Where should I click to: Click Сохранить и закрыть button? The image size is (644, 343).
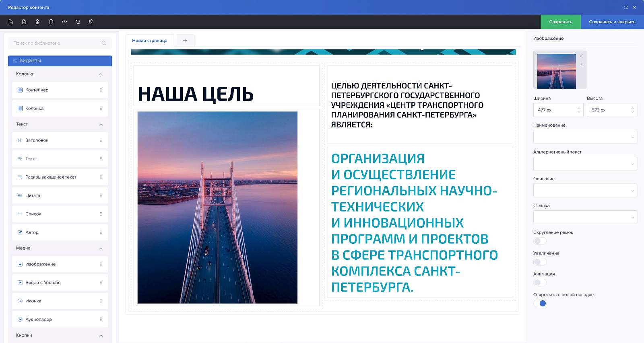pos(612,22)
